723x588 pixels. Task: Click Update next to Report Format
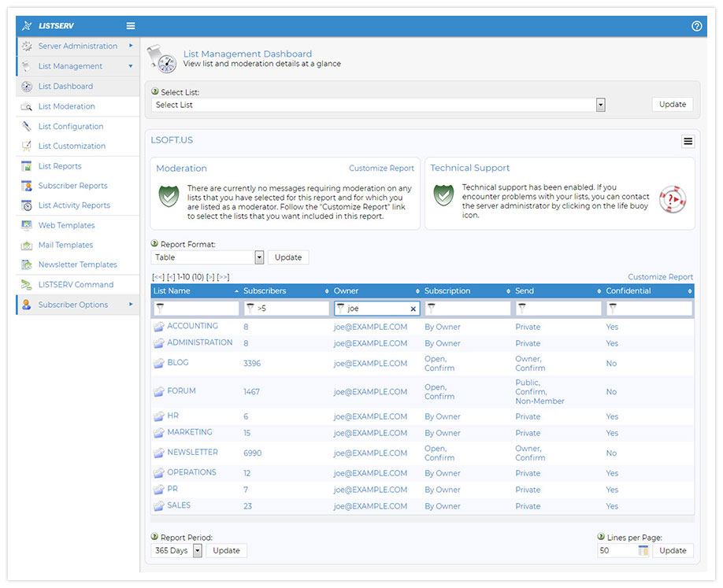pyautogui.click(x=288, y=257)
